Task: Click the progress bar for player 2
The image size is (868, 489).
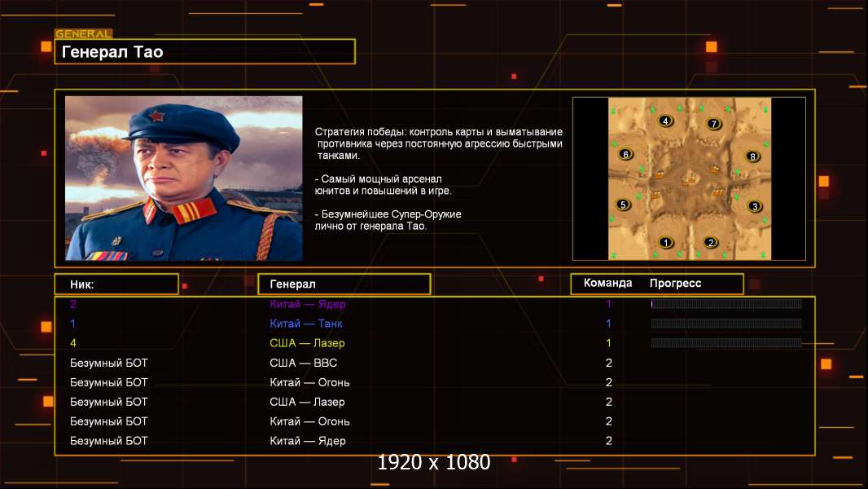Action: tap(726, 303)
